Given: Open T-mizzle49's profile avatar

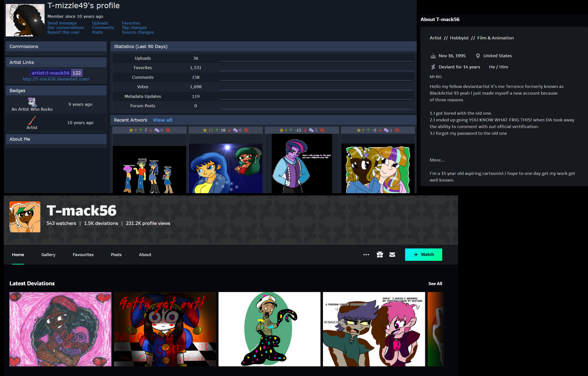Looking at the screenshot, I should 25,20.
